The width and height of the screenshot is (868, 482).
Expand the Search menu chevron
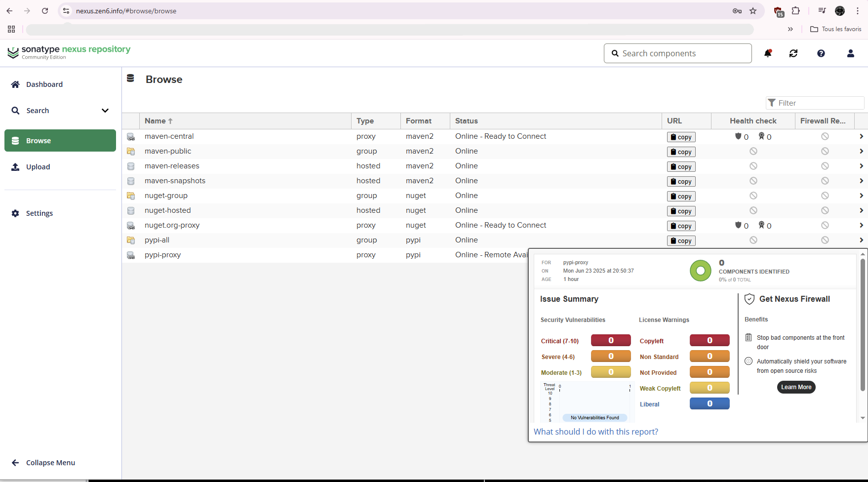[x=105, y=111]
